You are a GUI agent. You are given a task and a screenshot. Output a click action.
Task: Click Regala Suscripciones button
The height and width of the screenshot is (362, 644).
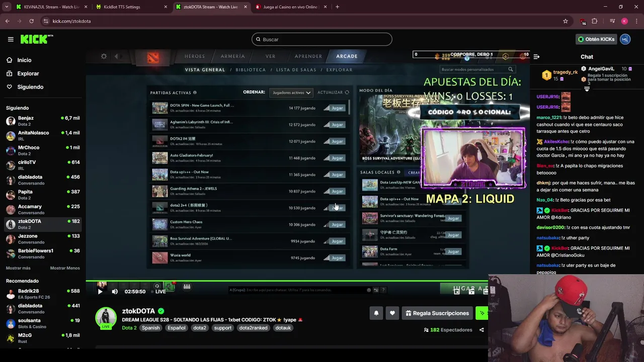click(437, 313)
